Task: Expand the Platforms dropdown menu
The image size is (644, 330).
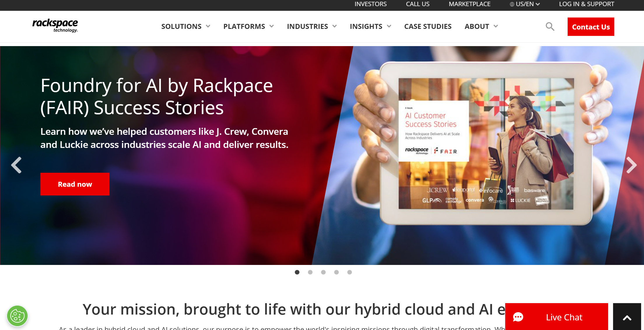Action: pos(249,27)
